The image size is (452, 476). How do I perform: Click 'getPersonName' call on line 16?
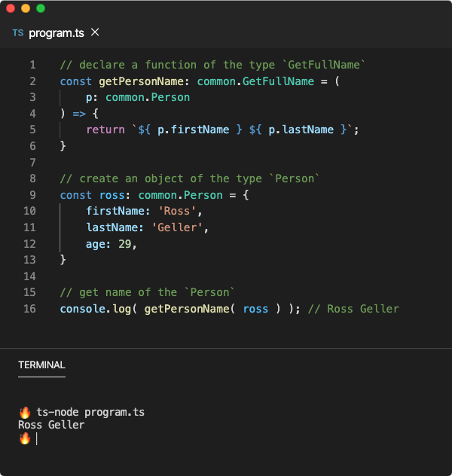point(187,309)
